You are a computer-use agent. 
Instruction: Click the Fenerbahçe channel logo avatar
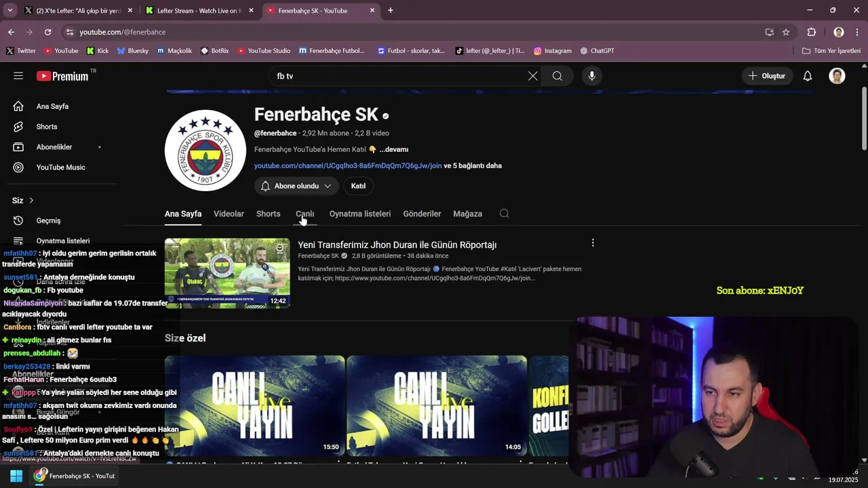coord(205,150)
